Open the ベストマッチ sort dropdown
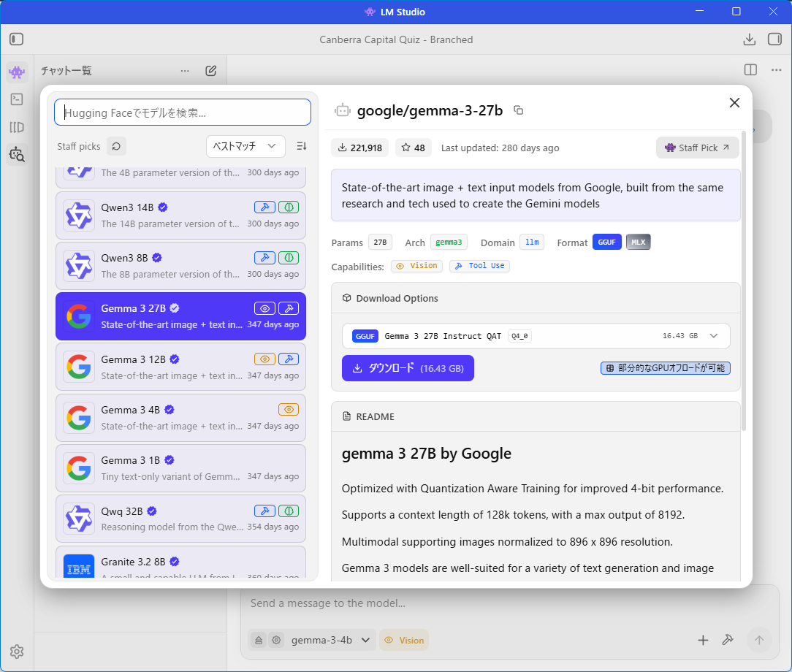792x672 pixels. (245, 146)
